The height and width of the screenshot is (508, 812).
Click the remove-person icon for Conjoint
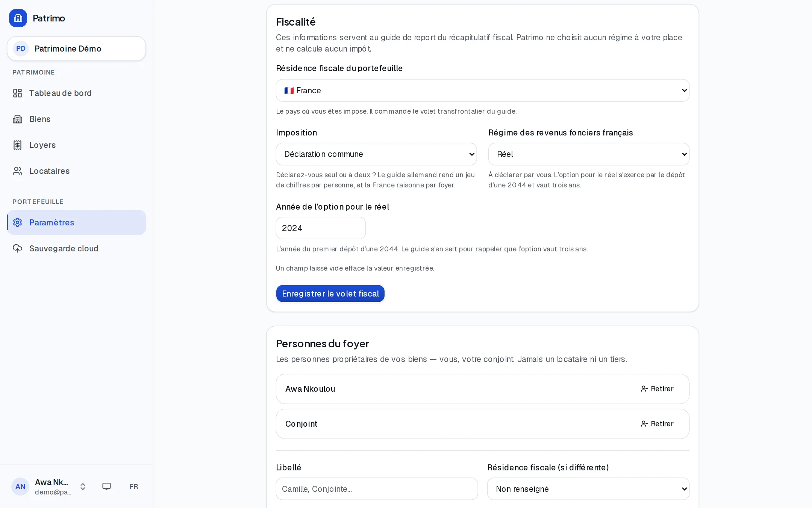coord(644,424)
